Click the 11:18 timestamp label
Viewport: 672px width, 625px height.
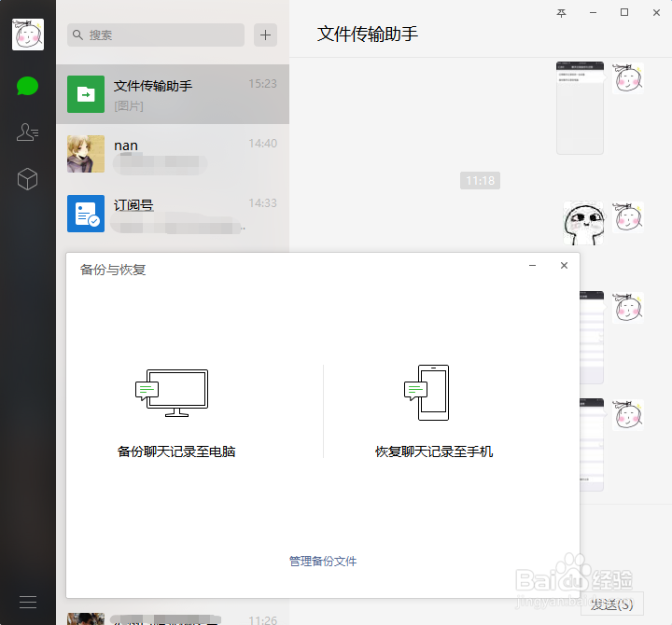(480, 180)
